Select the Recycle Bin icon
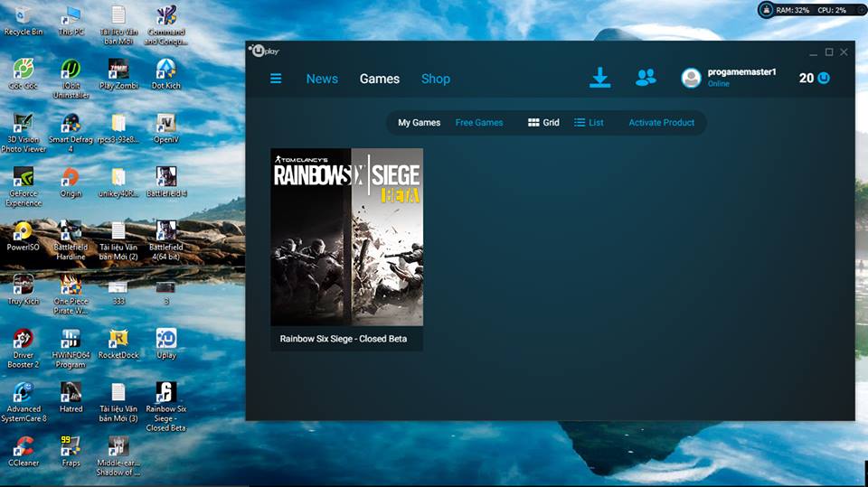The width and height of the screenshot is (868, 487). click(x=24, y=15)
